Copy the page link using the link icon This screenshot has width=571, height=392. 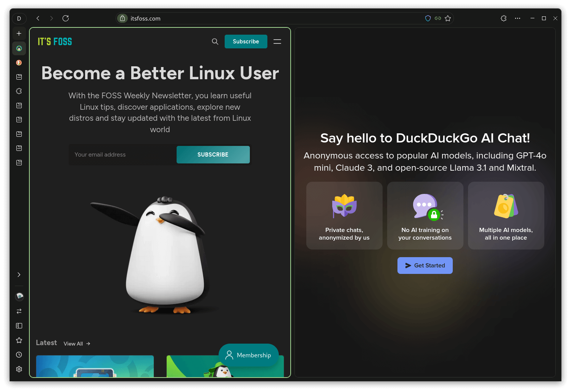pos(437,18)
